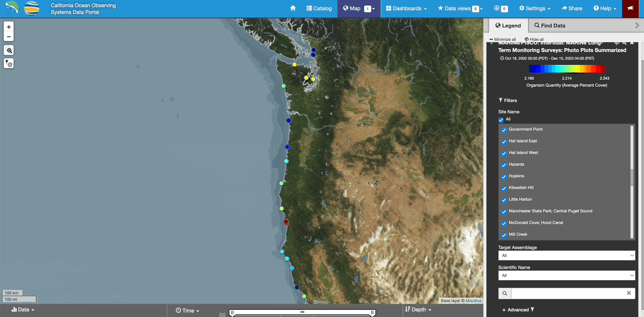644x317 pixels.
Task: Switch to the Find Data tab
Action: coord(550,26)
